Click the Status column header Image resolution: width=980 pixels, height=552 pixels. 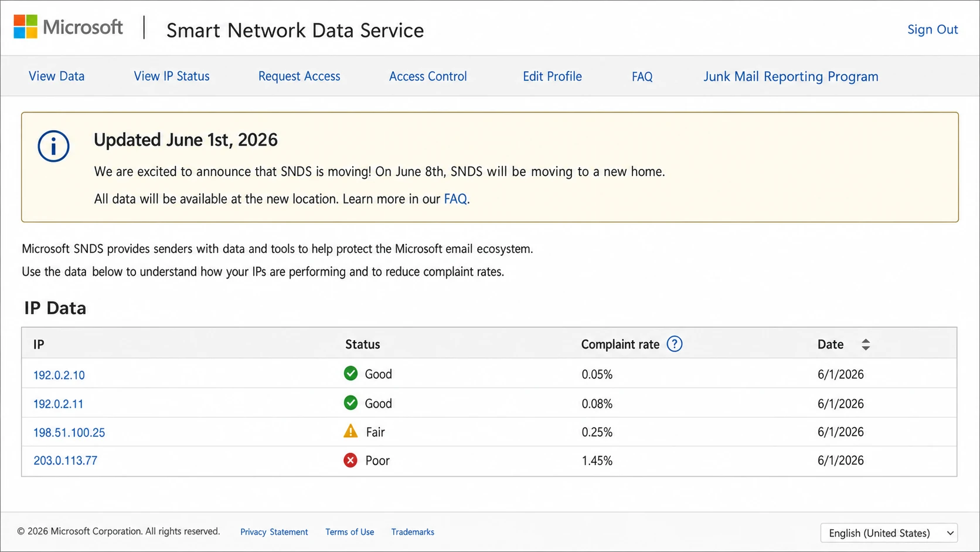point(362,344)
